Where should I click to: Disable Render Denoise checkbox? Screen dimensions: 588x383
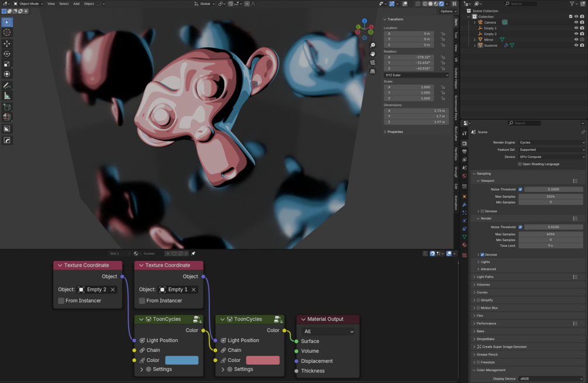[482, 255]
